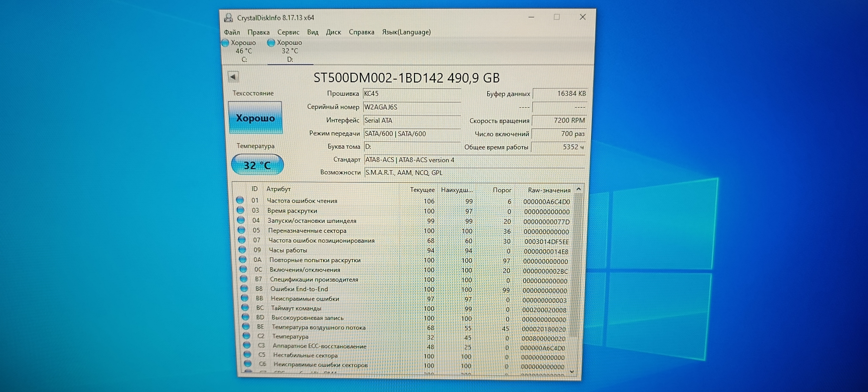Screen dimensions: 868x392
Task: Click status orb of Аппаратное ECC-восстановление row
Action: pos(247,345)
